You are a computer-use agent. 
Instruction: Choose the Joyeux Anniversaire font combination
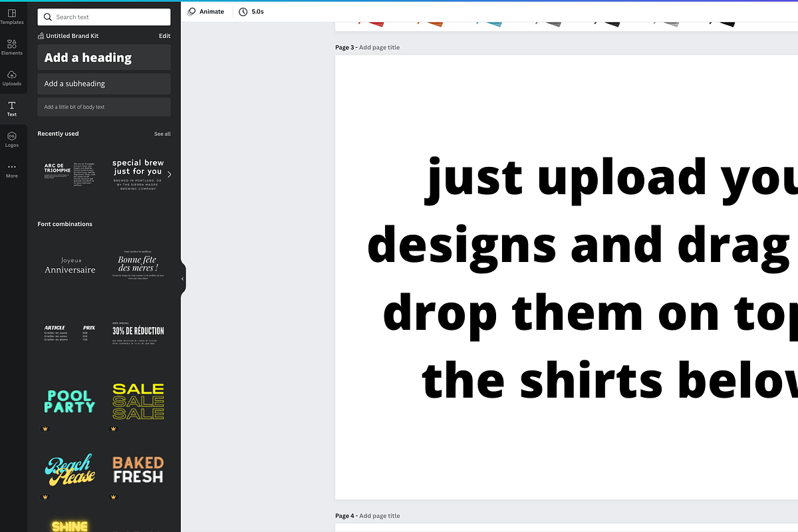[69, 265]
